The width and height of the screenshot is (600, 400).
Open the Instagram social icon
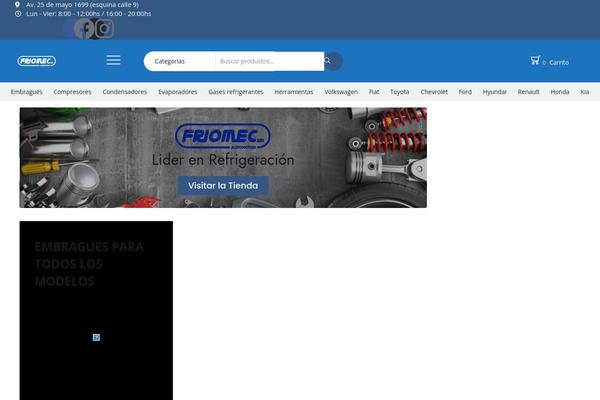(x=104, y=28)
